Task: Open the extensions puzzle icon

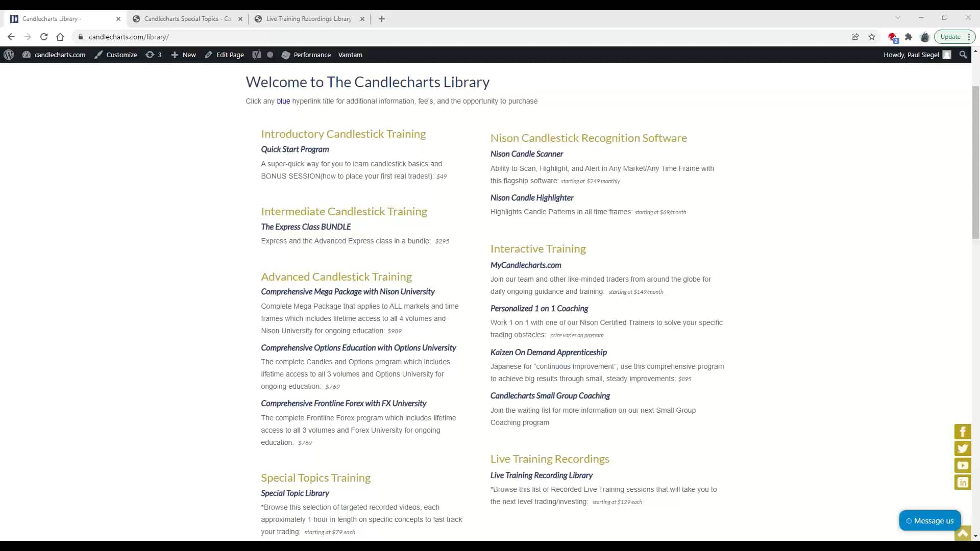Action: pos(909,37)
